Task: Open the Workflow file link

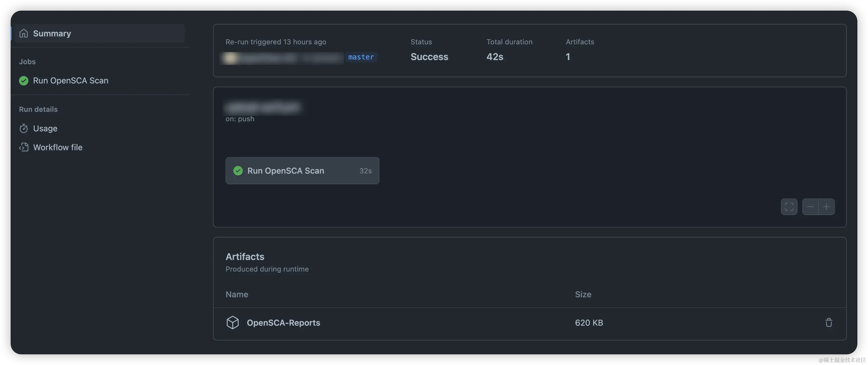Action: tap(58, 148)
